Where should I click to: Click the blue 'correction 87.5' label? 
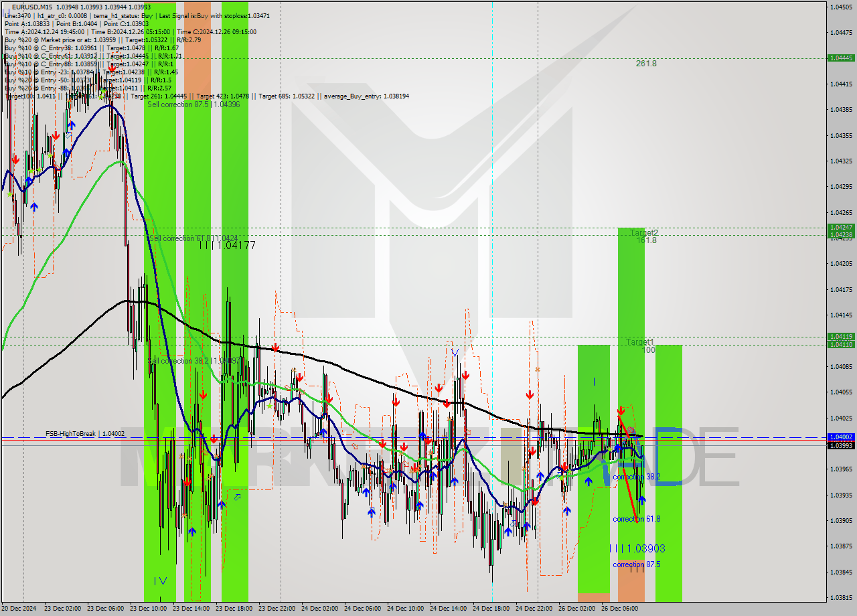pos(636,564)
